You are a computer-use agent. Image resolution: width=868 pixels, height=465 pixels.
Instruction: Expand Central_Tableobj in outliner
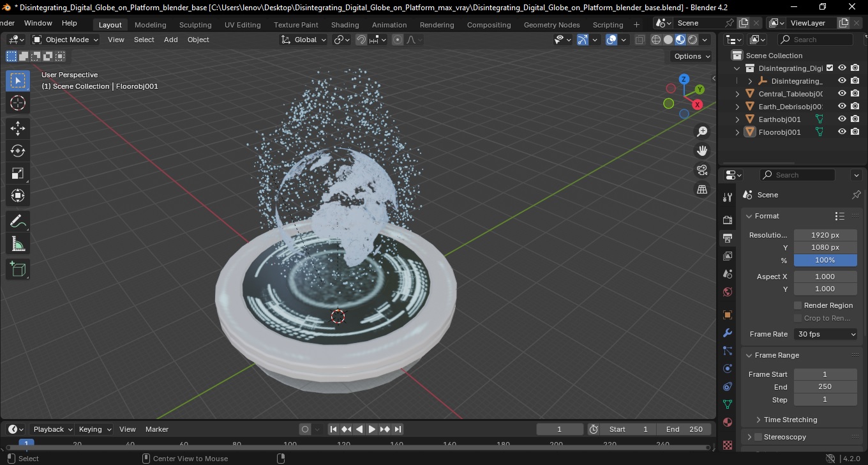pos(738,94)
